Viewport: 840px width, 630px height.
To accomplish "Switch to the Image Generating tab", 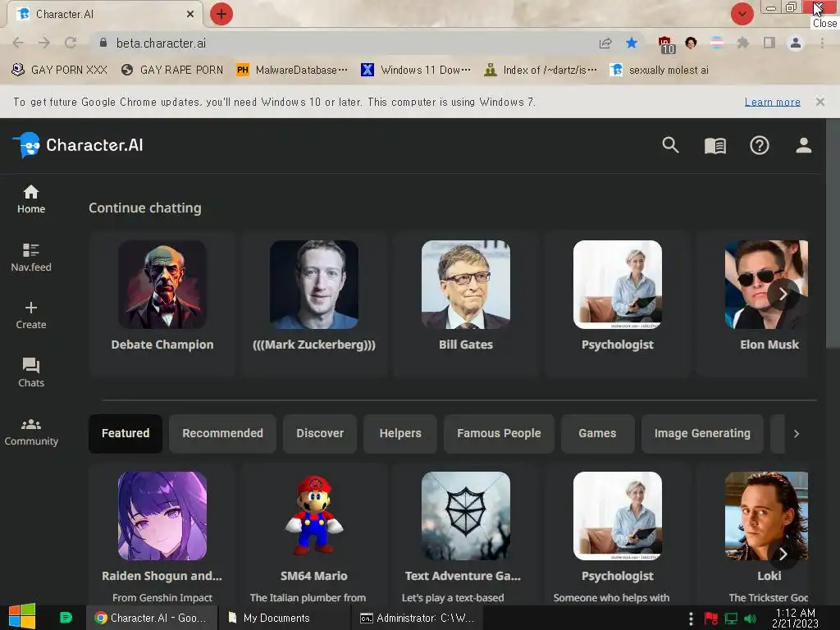I will point(702,433).
